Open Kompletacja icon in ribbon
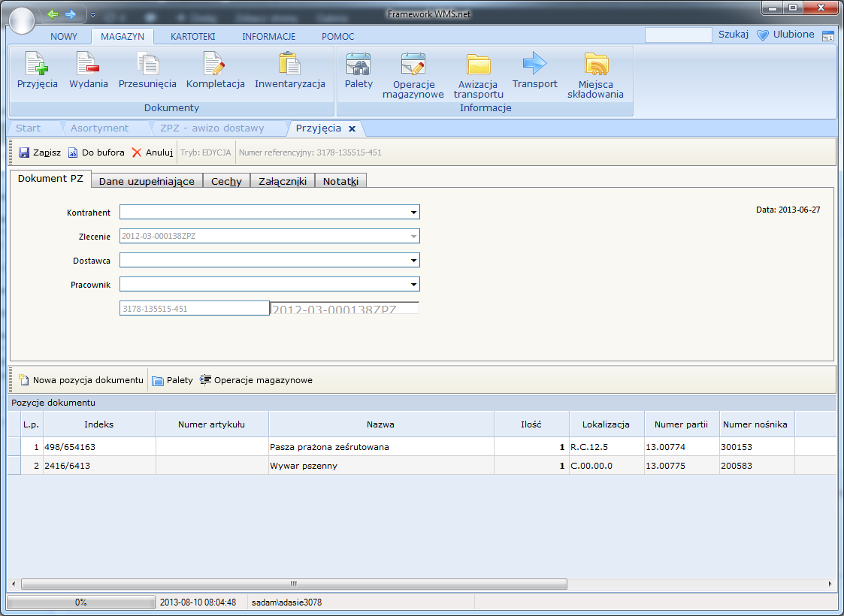Viewport: 844px width, 616px height. [x=215, y=71]
